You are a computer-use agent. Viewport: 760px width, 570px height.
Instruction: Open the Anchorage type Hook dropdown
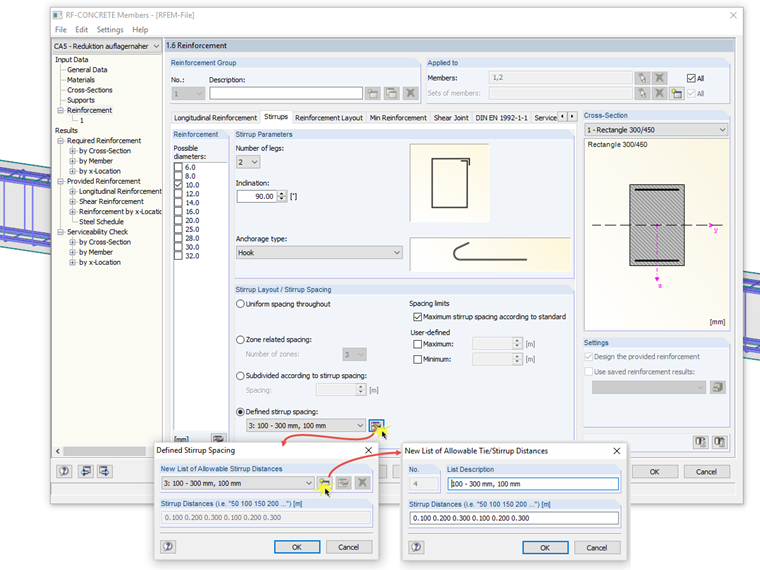[x=319, y=253]
